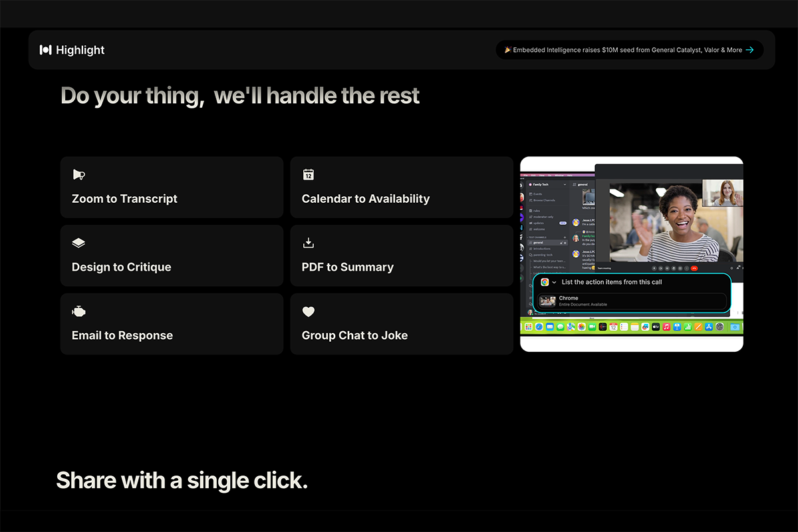The width and height of the screenshot is (798, 532).
Task: Expand the chevron beside the Chrome icon
Action: tap(554, 283)
